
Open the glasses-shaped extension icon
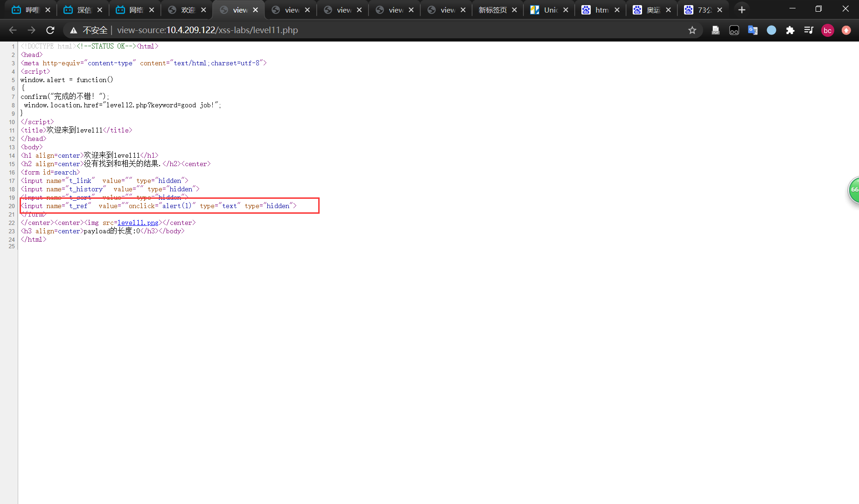coord(734,30)
